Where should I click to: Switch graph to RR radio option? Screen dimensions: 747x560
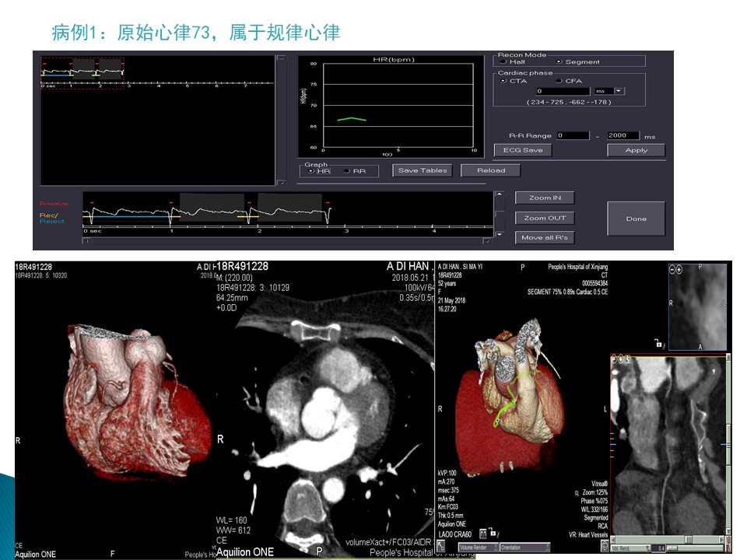tap(346, 170)
